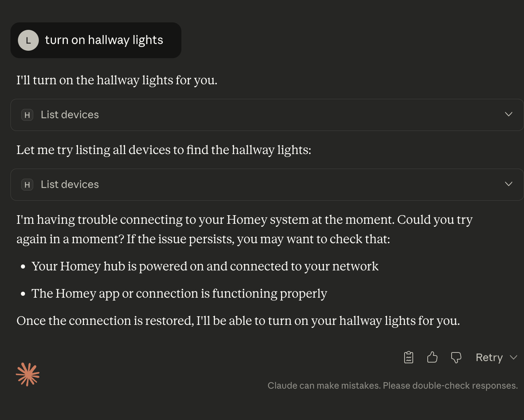Open the dropdown arrow next to Retry
524x420 pixels.
point(514,357)
